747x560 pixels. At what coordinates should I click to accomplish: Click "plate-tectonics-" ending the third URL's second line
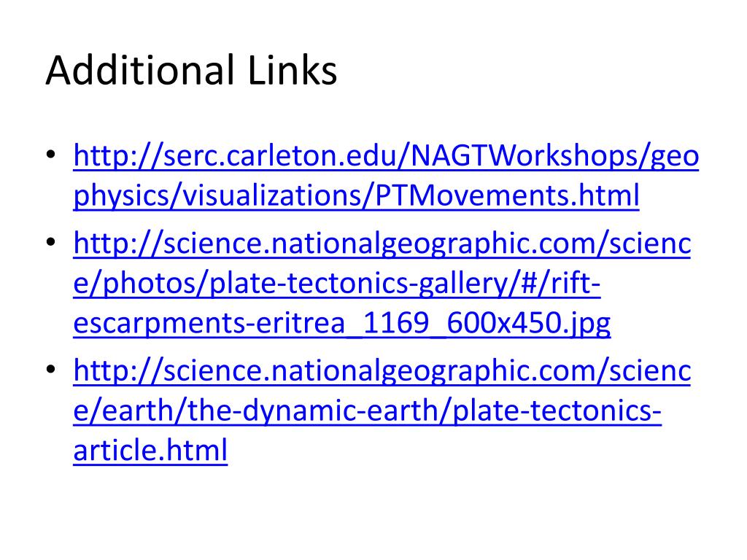click(x=557, y=411)
